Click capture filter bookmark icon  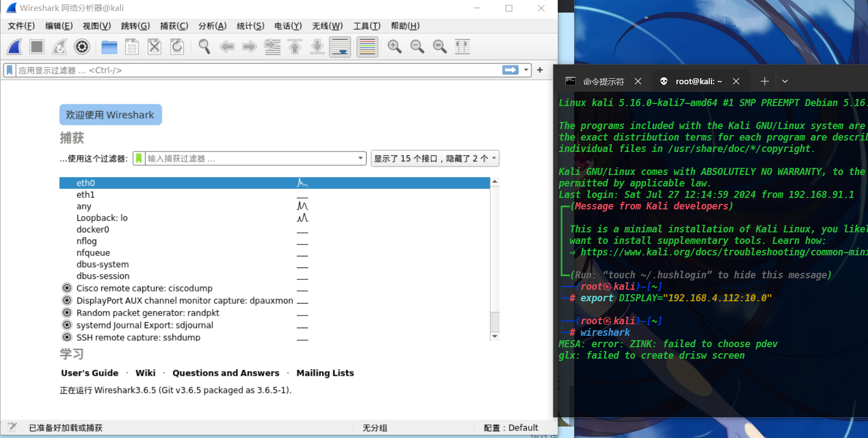[x=139, y=159]
